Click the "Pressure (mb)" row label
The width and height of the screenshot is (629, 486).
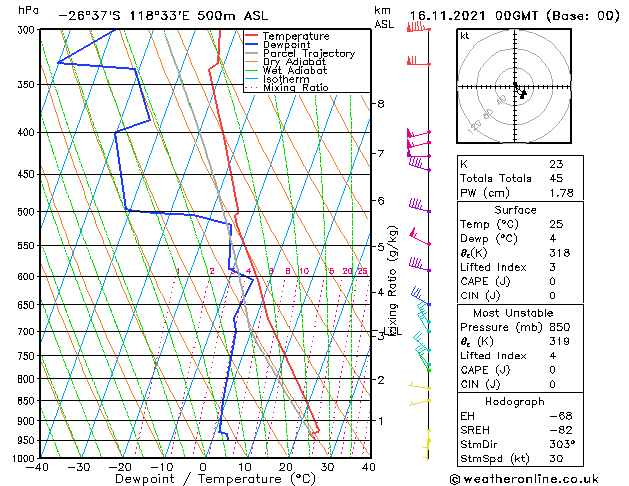[501, 327]
